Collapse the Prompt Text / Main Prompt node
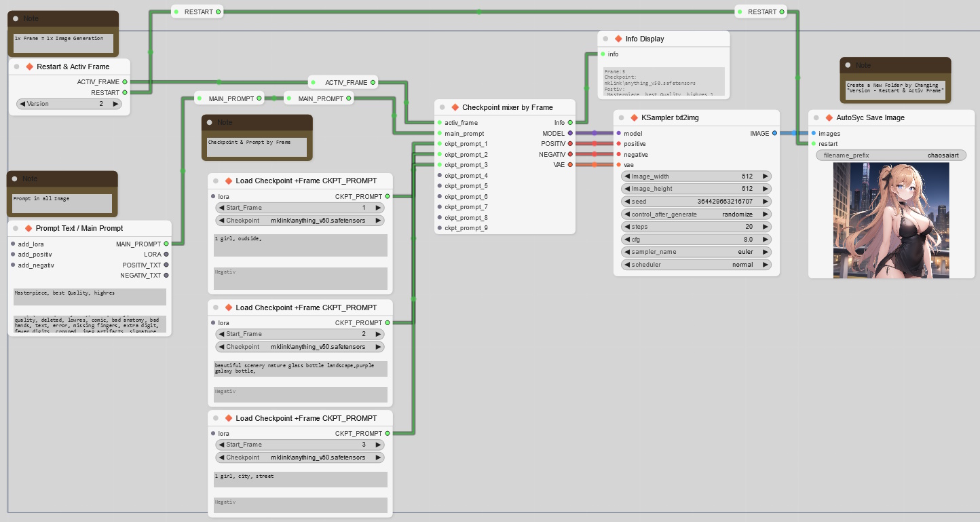This screenshot has height=522, width=980. coord(16,228)
